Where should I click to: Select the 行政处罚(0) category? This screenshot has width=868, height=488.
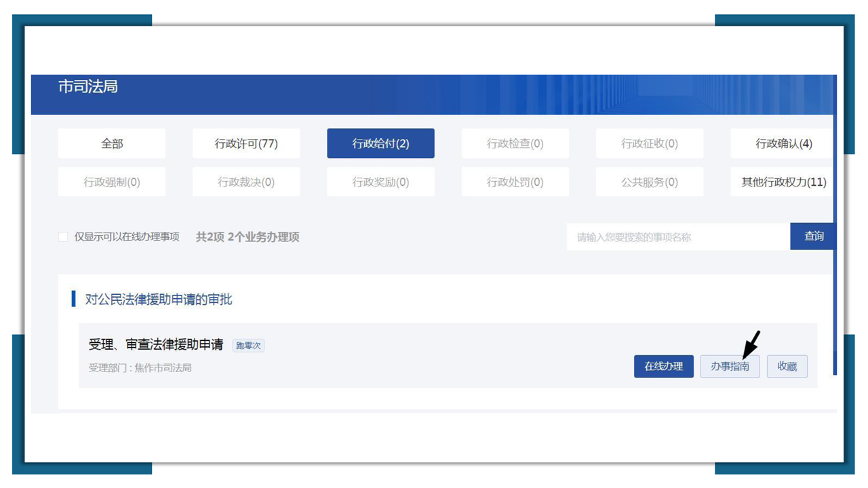[x=515, y=182]
